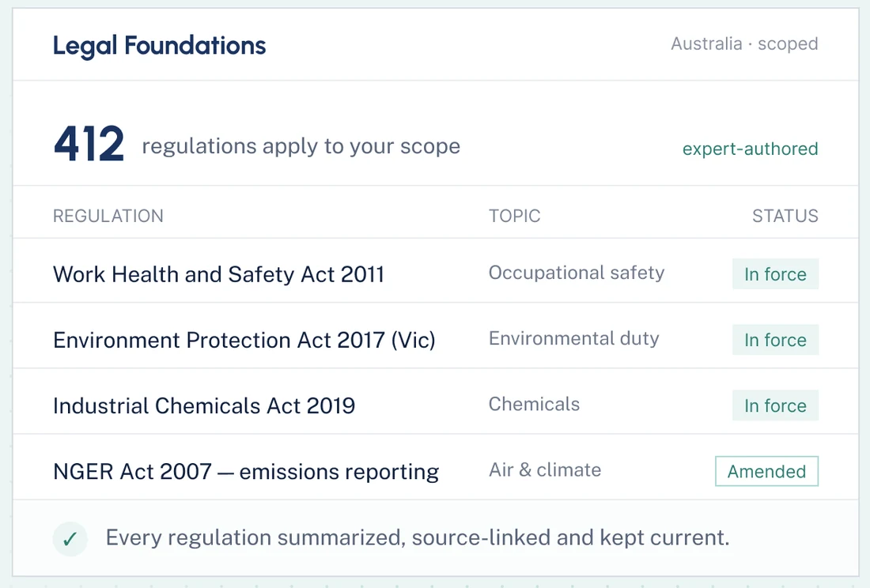
Task: Click the green checkmark icon in the footer
Action: (x=70, y=539)
